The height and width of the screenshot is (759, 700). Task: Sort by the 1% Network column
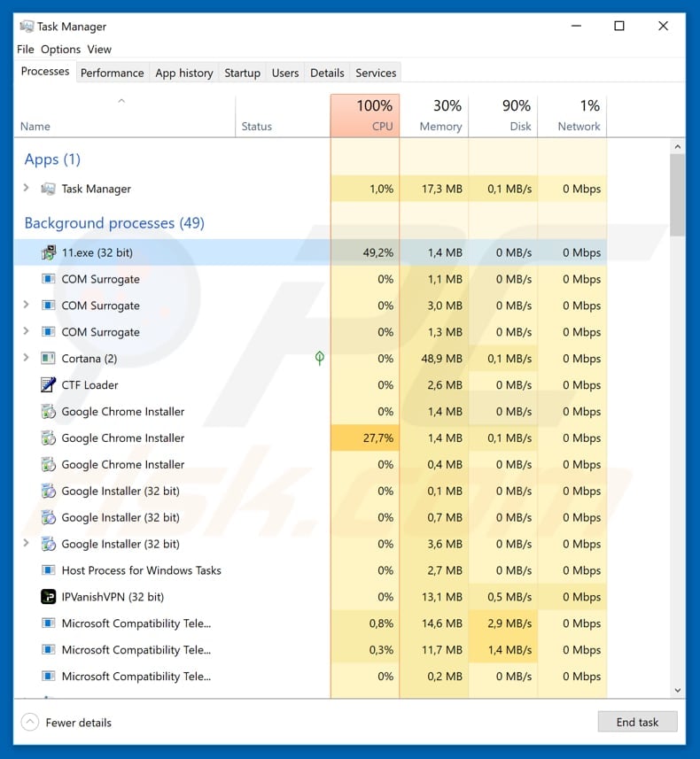point(572,116)
